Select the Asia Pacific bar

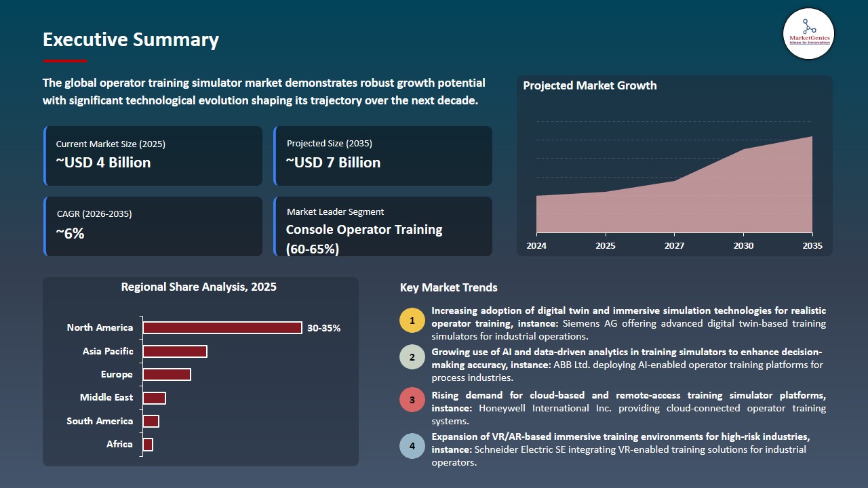coord(175,351)
